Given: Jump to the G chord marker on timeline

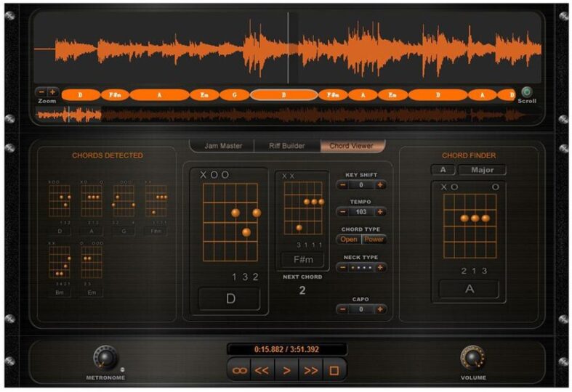Looking at the screenshot, I should [x=234, y=95].
